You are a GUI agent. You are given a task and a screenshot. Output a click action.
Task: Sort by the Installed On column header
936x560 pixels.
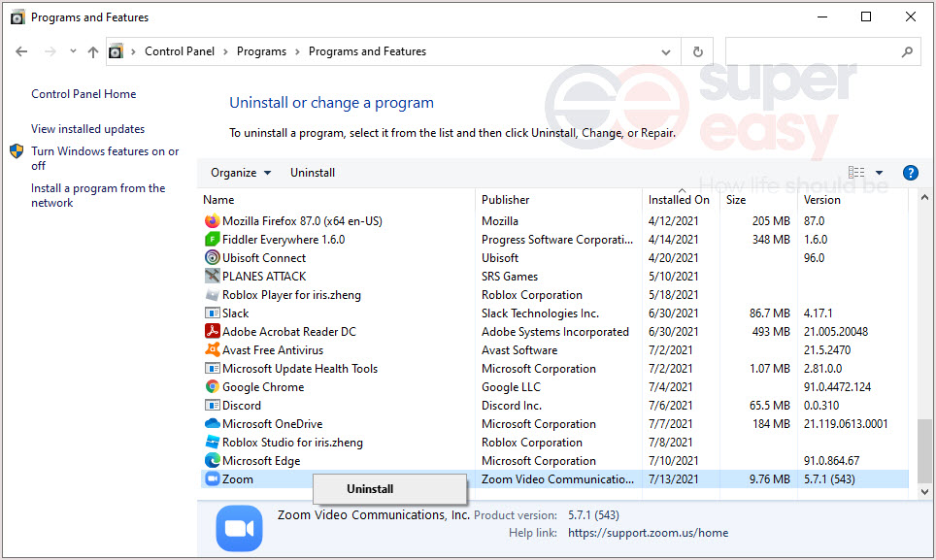pos(681,200)
